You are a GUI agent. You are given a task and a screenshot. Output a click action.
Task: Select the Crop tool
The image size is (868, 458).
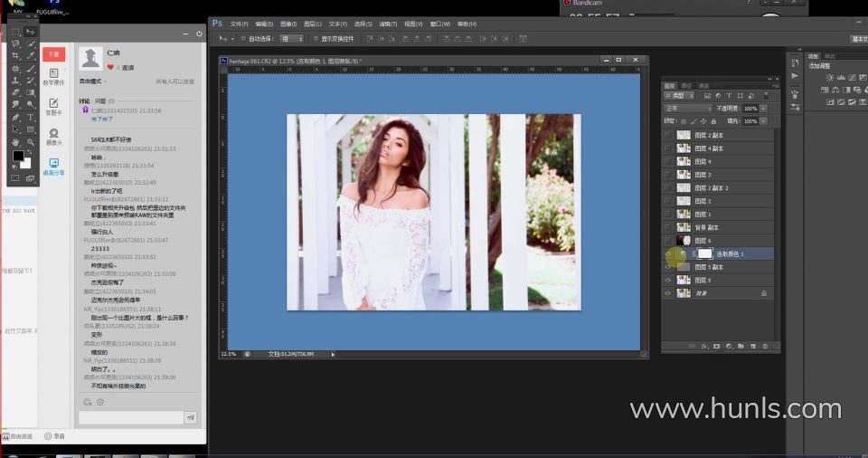click(15, 56)
